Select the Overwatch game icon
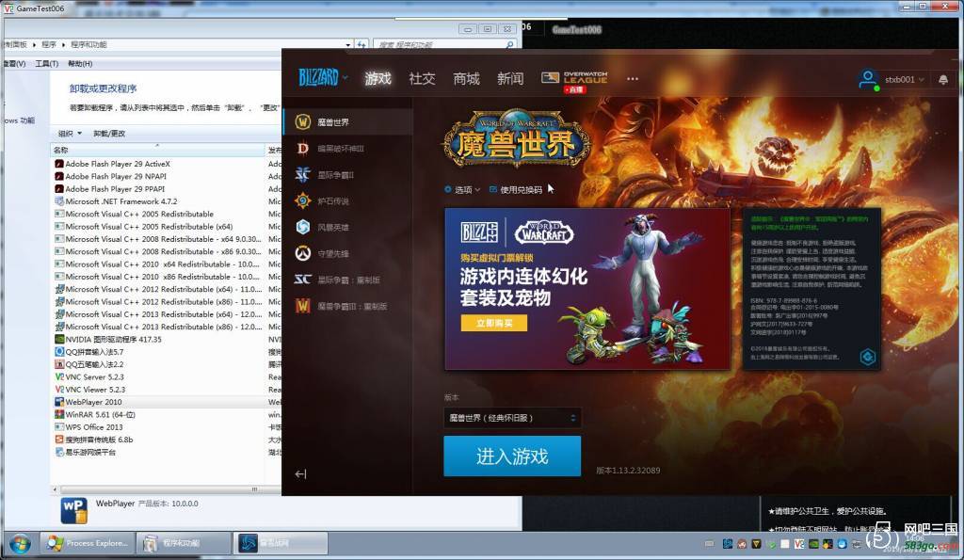Viewport: 964px width, 560px height. [x=303, y=253]
